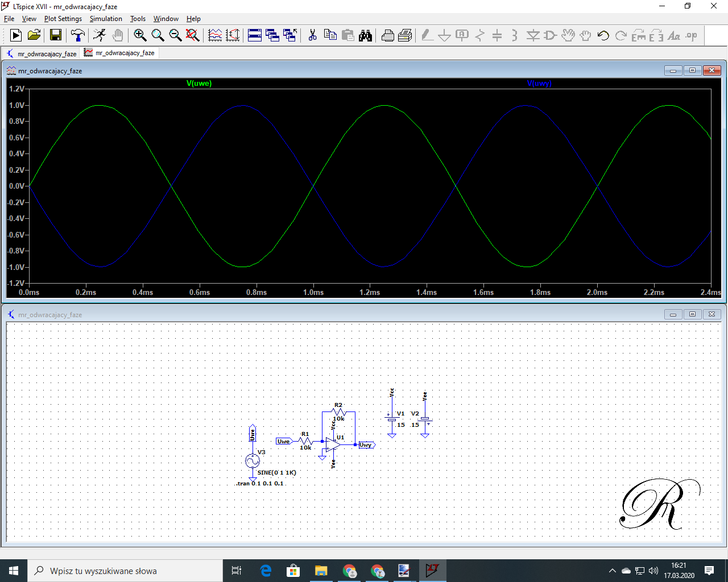
Task: Open the Help menu
Action: coord(193,19)
